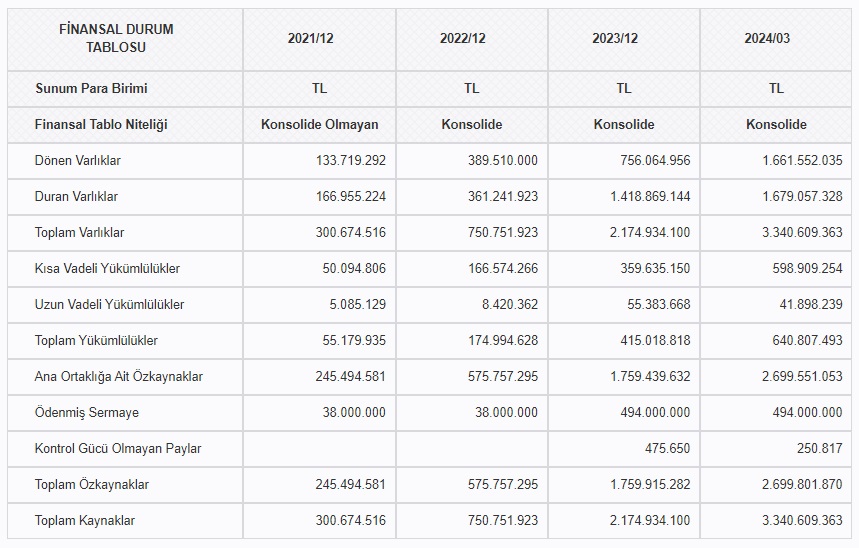
Task: Select the Sunum Para Birimi row label
Action: 91,88
